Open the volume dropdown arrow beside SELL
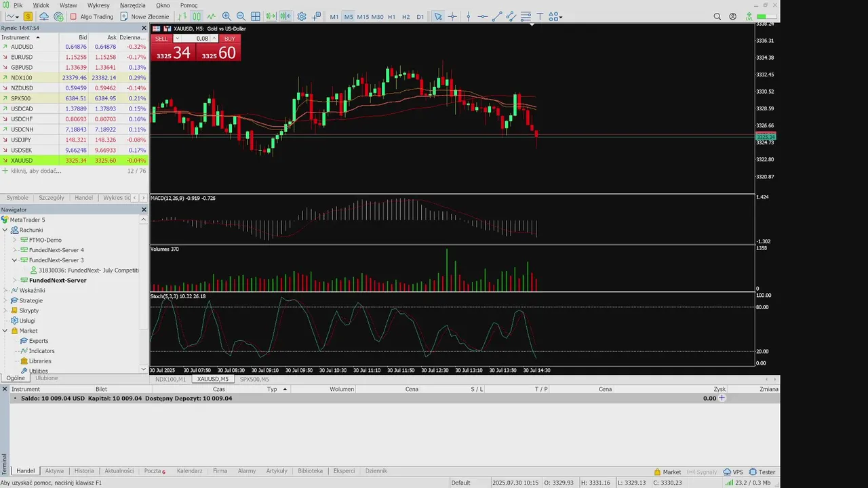The image size is (868, 488). [x=178, y=39]
